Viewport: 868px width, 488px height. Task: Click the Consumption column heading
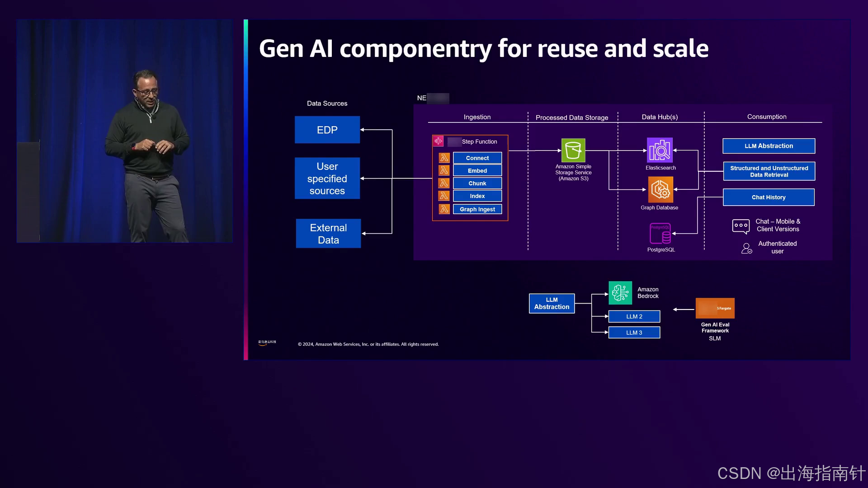click(766, 117)
